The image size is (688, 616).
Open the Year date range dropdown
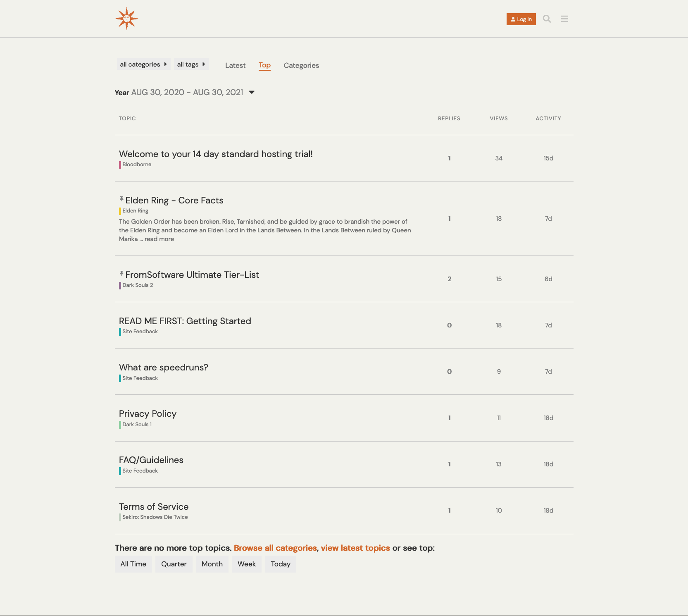click(x=252, y=92)
